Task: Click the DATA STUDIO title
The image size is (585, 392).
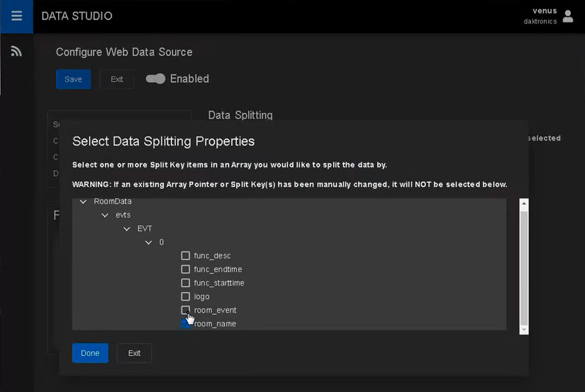Action: point(77,16)
